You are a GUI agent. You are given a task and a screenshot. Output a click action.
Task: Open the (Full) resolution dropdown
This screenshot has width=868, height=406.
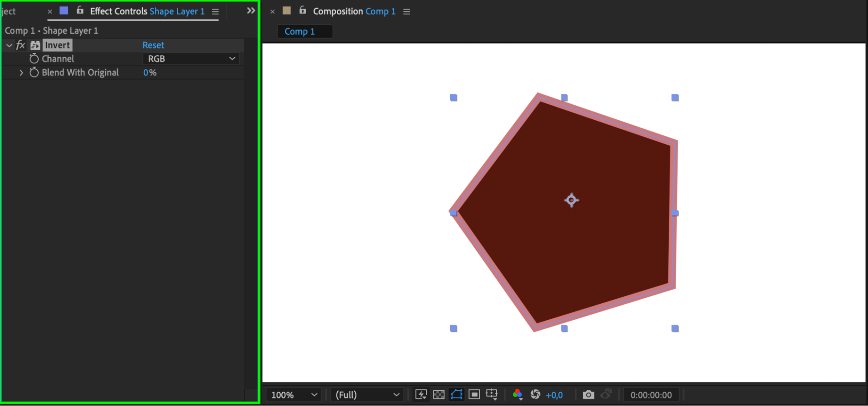pos(367,395)
